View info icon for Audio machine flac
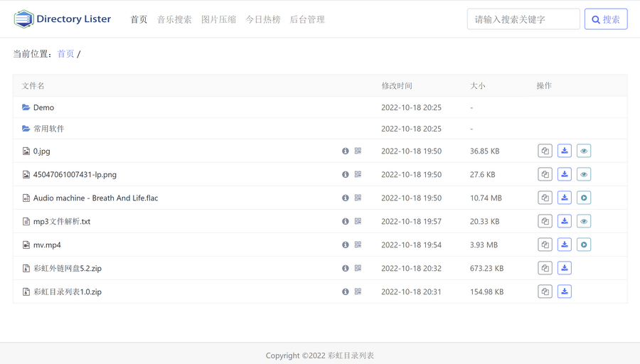The image size is (640, 364). pos(346,198)
